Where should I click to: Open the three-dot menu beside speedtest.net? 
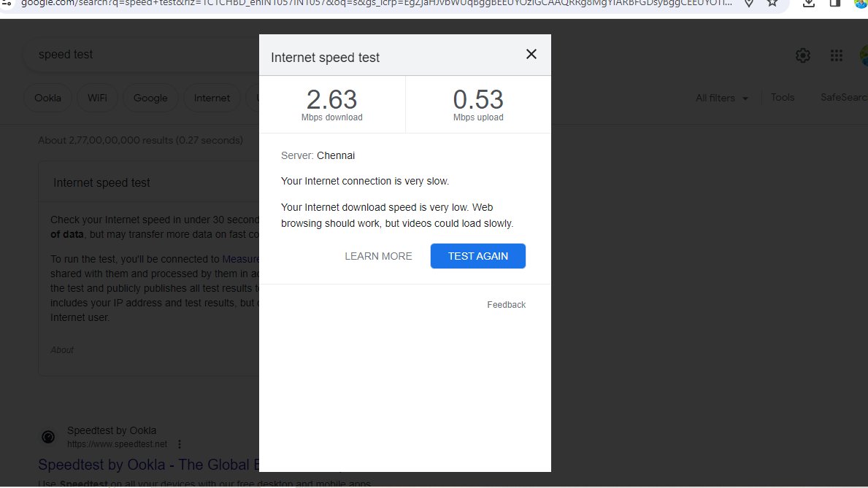coord(180,444)
